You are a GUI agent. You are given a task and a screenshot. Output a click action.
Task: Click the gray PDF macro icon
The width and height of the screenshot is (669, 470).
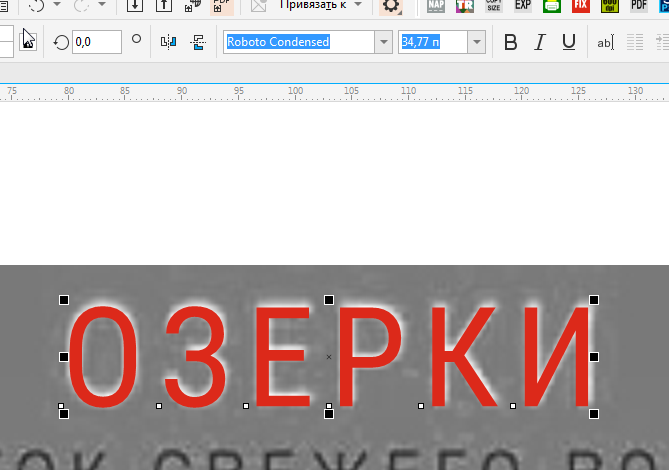[x=639, y=6]
